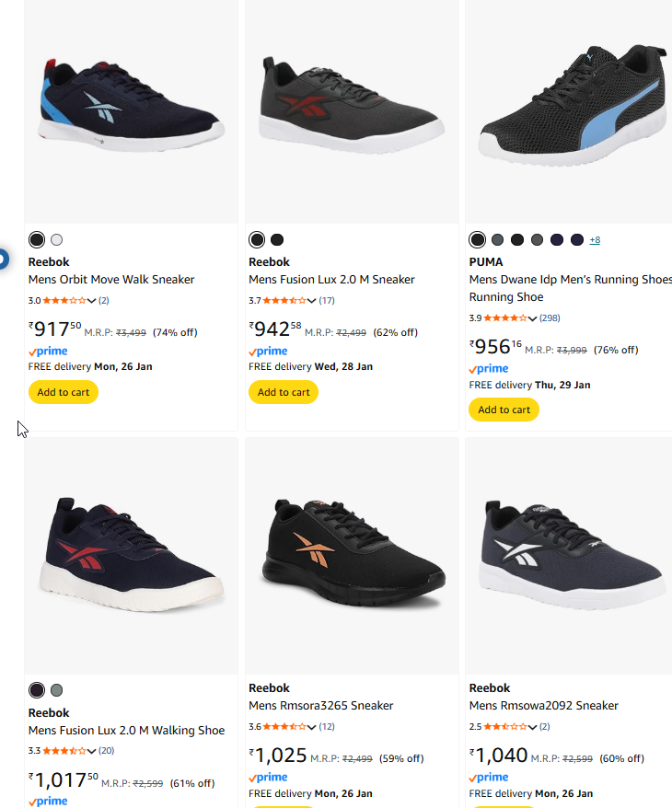Pick the last color swatch before +8 on Puma shoe
The height and width of the screenshot is (808, 672).
577,240
